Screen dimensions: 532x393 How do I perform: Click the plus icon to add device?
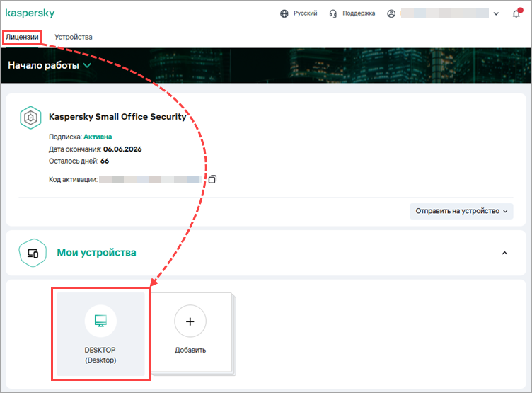190,321
